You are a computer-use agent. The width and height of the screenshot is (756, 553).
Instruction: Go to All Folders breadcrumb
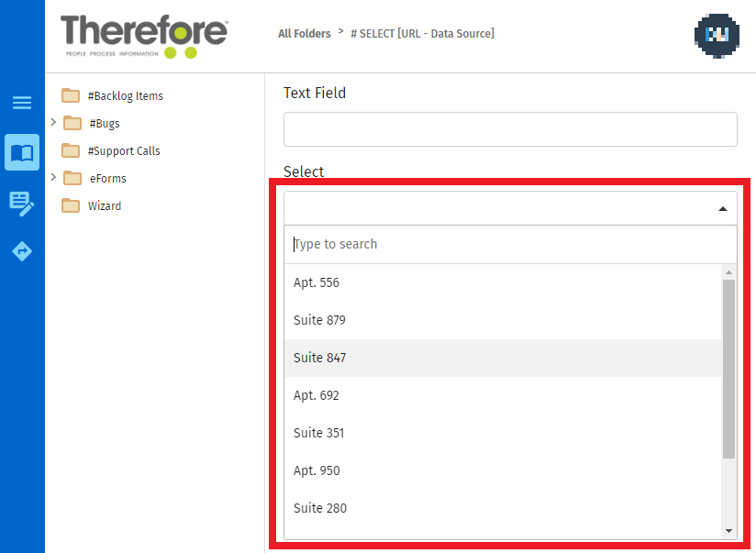[x=304, y=34]
